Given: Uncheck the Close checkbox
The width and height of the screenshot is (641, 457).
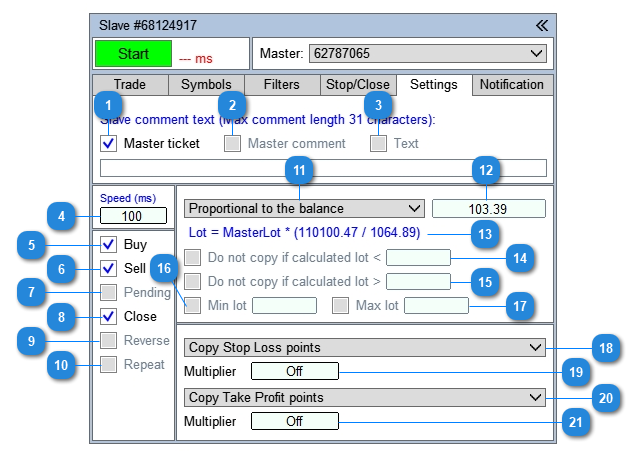Looking at the screenshot, I should [x=109, y=316].
